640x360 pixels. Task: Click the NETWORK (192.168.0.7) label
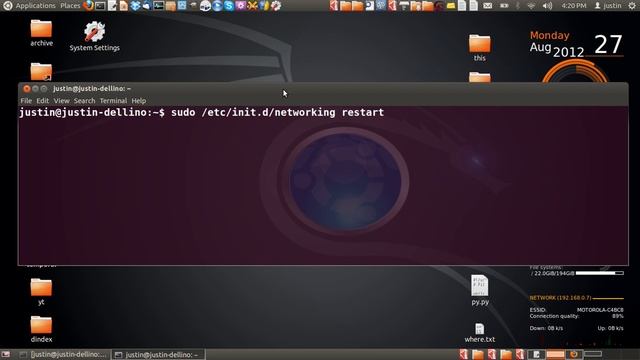coord(560,298)
